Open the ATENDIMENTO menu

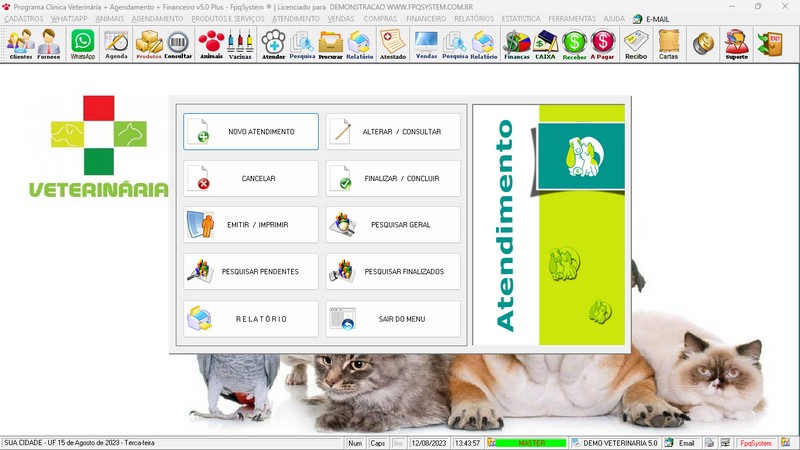[x=295, y=19]
